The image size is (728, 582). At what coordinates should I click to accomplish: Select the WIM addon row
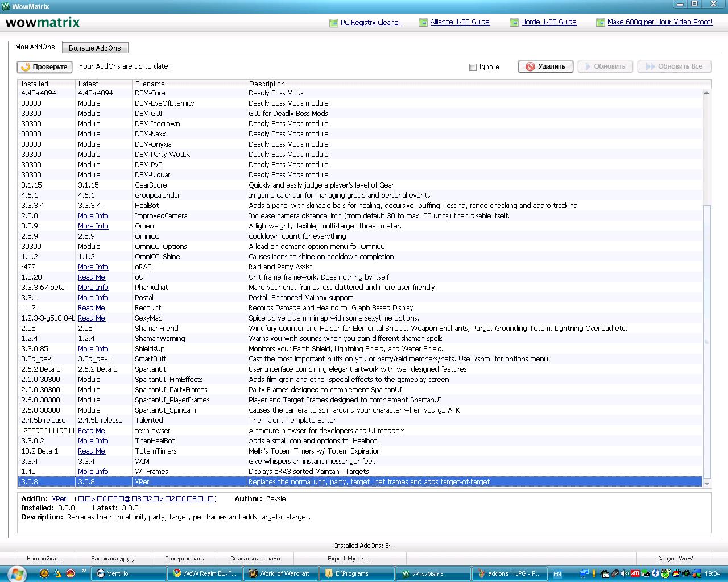361,462
